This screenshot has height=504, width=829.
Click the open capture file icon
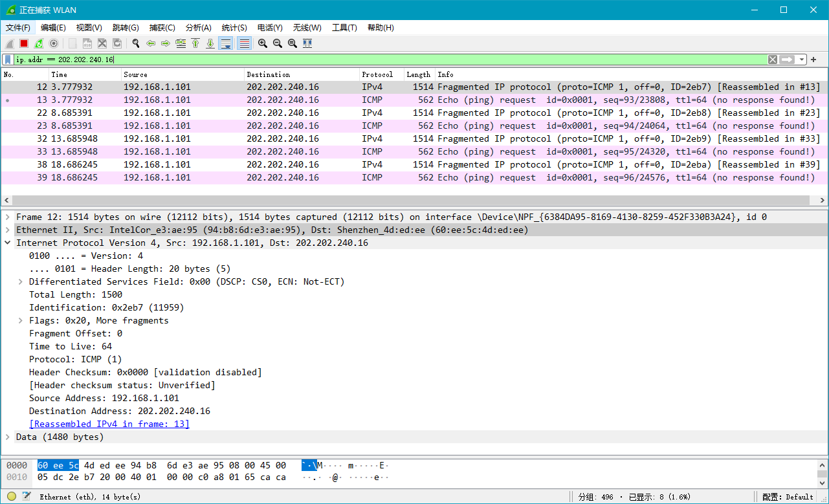72,43
